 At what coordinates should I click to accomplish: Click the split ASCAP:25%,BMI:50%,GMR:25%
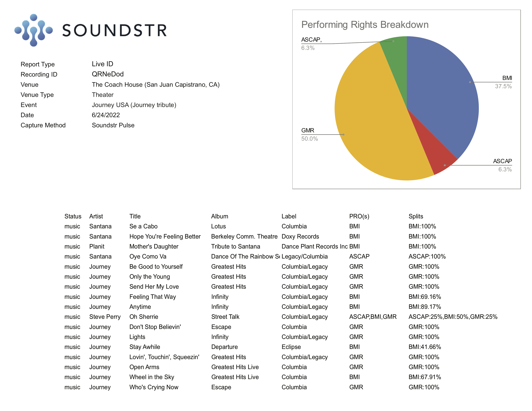pos(453,317)
